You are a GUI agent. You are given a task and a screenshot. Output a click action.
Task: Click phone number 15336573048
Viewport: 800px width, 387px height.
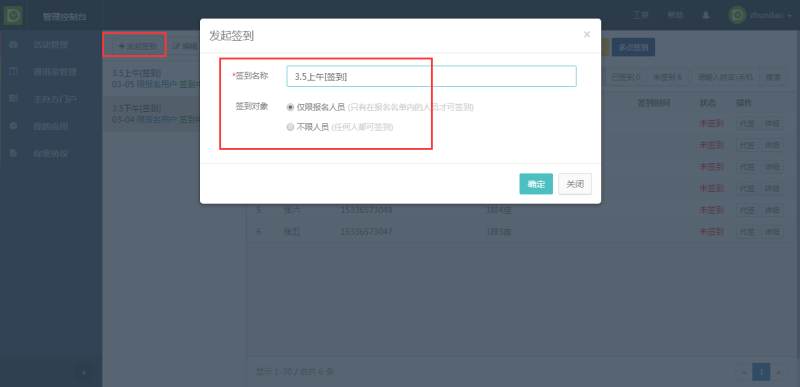click(366, 210)
